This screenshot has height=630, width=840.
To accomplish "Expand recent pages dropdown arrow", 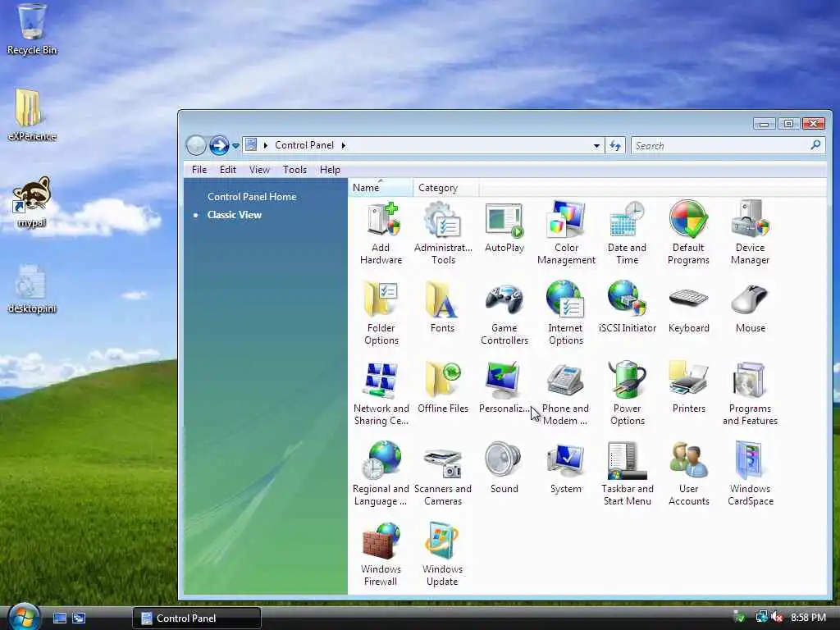I will point(235,146).
